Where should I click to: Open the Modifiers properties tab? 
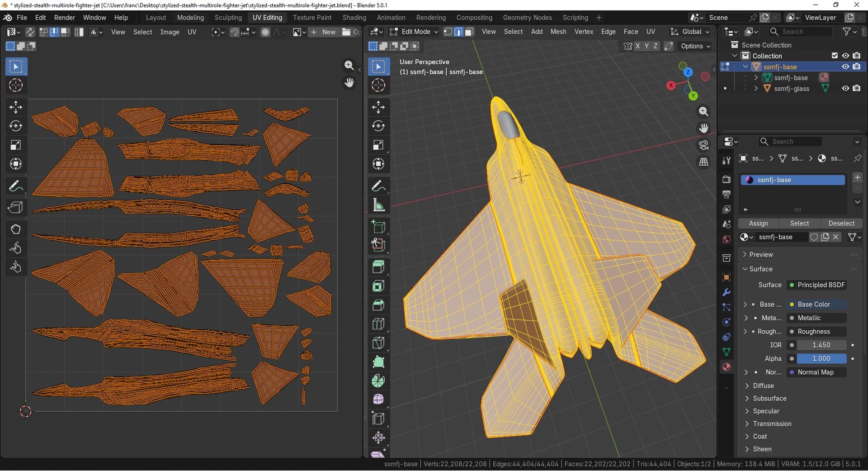point(726,292)
